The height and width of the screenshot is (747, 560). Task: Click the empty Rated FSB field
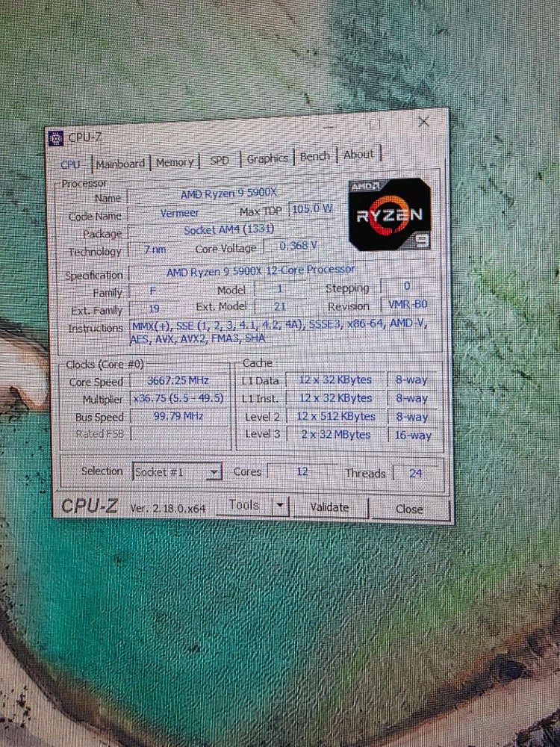[179, 433]
